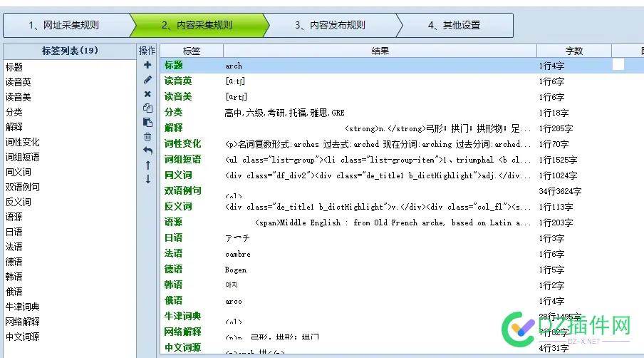Select 读音英 in the left tag list
The width and height of the screenshot is (644, 358).
click(18, 82)
